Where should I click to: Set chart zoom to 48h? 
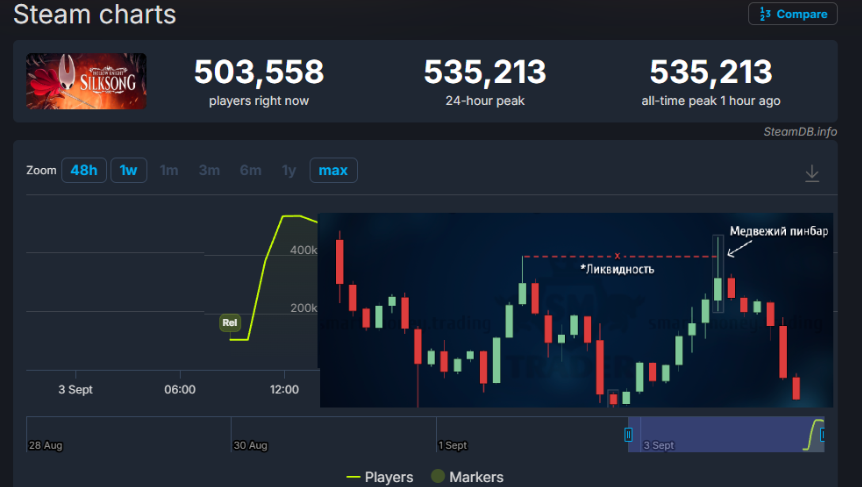tap(83, 170)
